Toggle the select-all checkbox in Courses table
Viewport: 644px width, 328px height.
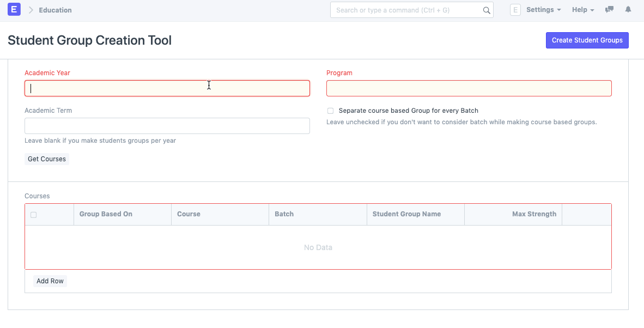[33, 215]
